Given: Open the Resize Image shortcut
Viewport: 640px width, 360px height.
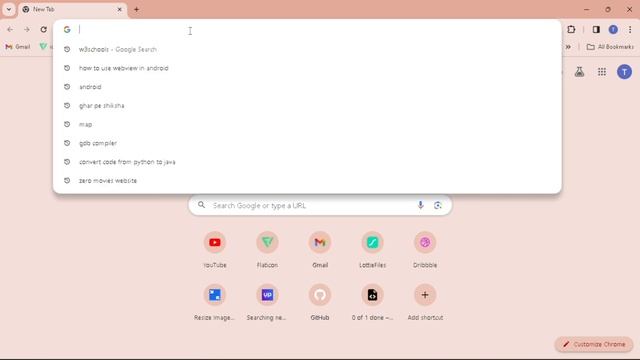Looking at the screenshot, I should (x=215, y=302).
